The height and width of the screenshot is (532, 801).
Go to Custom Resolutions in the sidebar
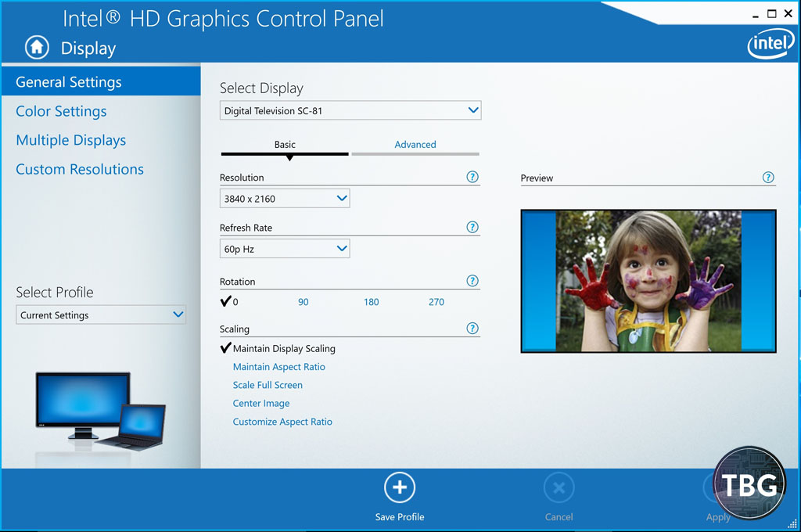(80, 169)
